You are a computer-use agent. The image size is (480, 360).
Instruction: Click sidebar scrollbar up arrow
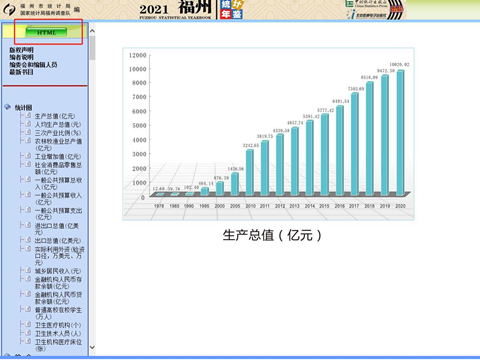[x=92, y=31]
